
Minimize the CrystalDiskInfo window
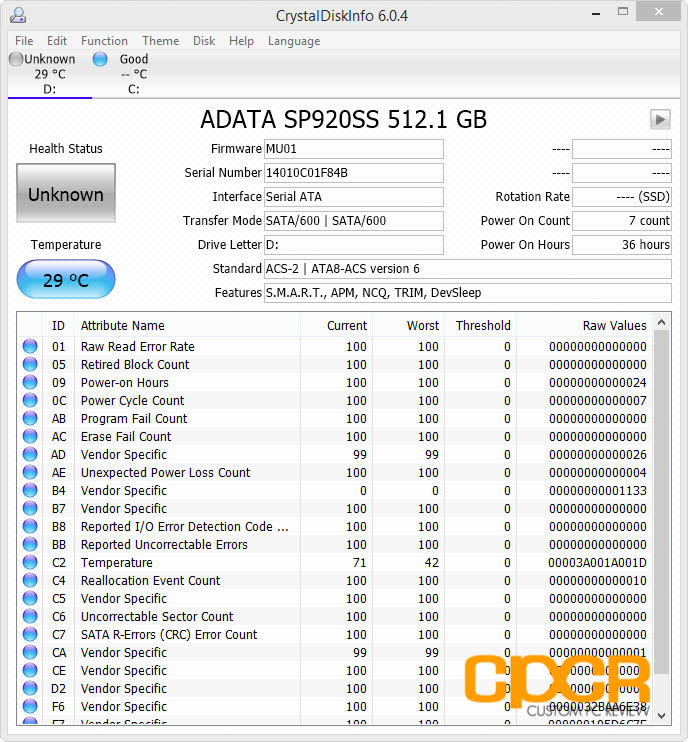point(596,13)
